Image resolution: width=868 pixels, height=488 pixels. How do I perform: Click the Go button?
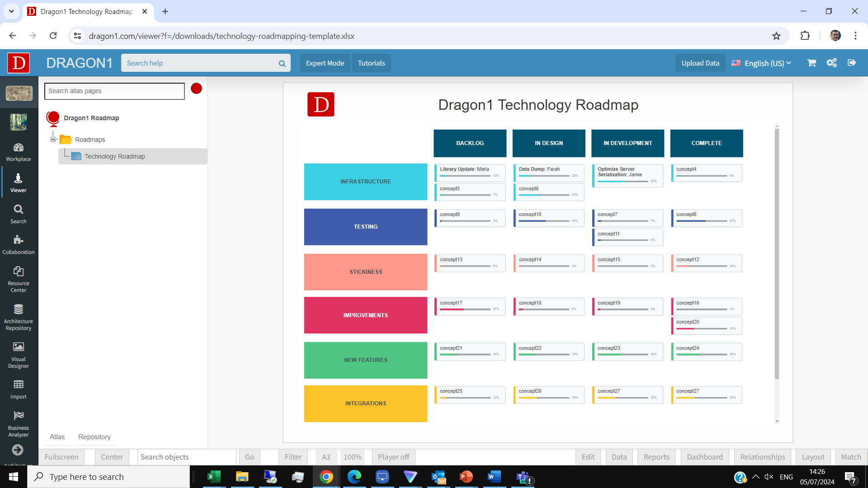250,457
